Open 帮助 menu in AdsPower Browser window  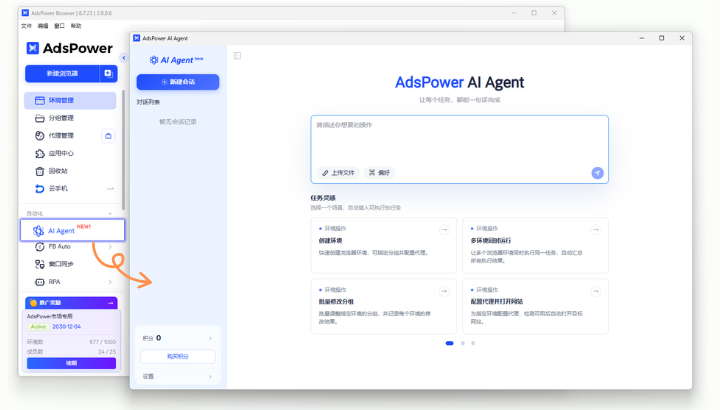76,26
